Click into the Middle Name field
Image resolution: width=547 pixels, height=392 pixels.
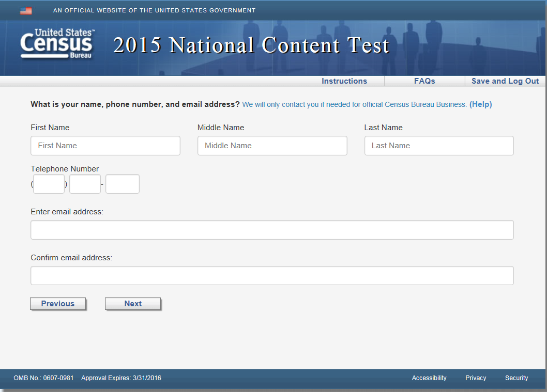click(272, 146)
